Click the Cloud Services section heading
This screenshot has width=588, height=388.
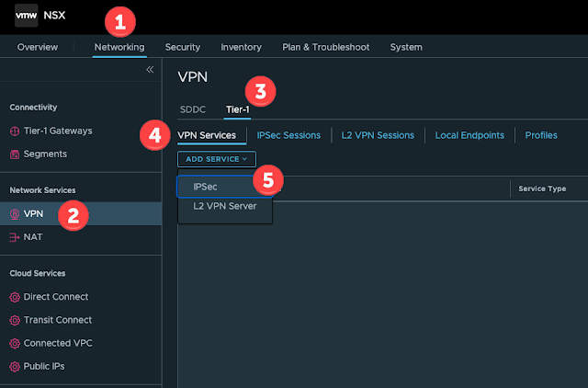pos(38,273)
